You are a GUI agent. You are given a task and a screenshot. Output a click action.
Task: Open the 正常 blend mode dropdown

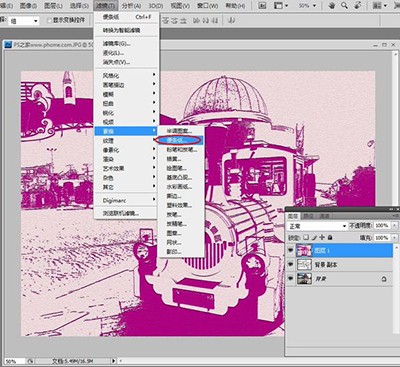tap(317, 226)
